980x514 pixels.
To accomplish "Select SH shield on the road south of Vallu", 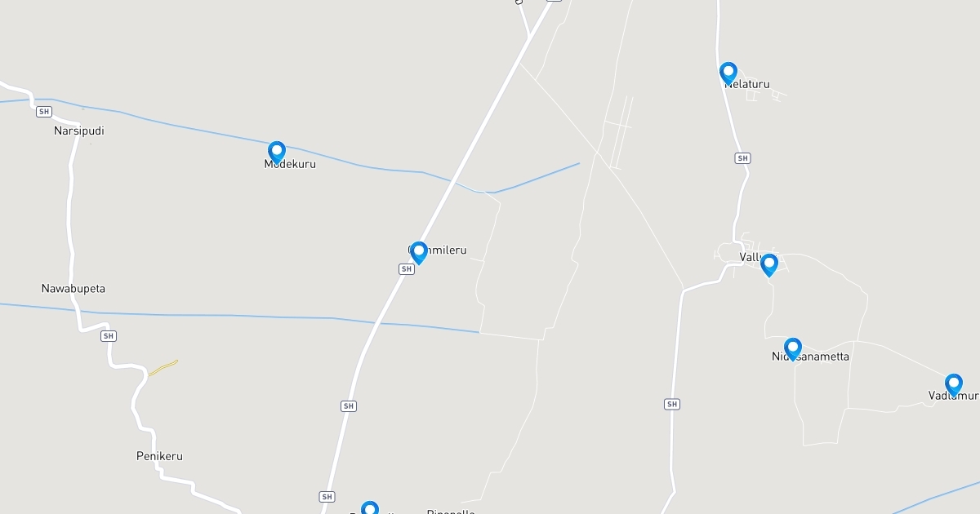I will (672, 404).
